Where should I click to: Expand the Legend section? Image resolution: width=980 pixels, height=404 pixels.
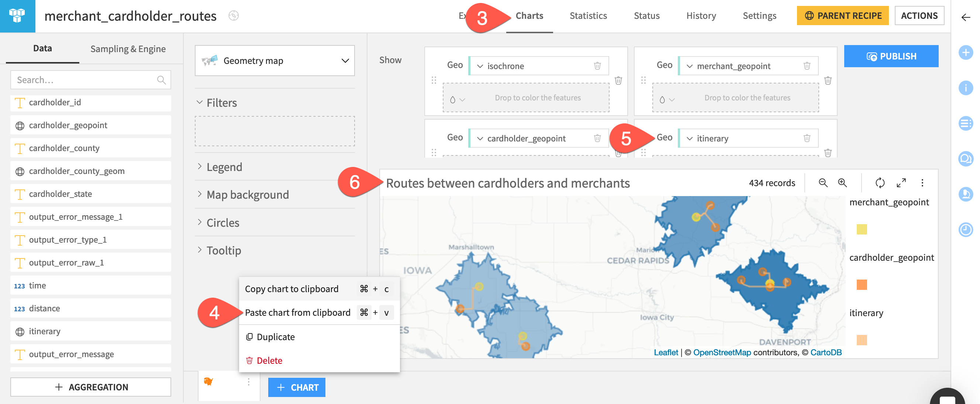point(224,167)
